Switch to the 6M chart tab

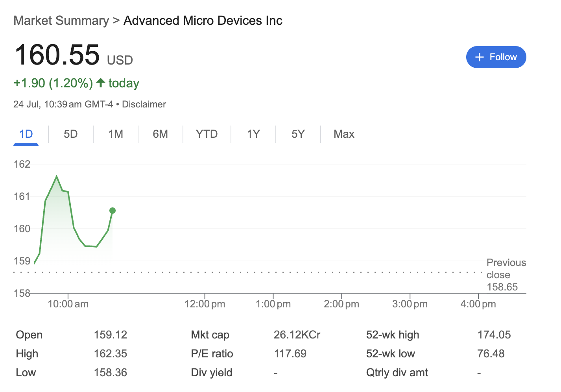click(x=161, y=134)
